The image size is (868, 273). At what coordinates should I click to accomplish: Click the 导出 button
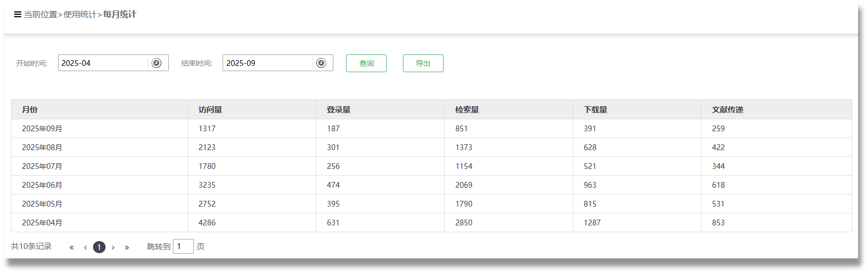(423, 63)
